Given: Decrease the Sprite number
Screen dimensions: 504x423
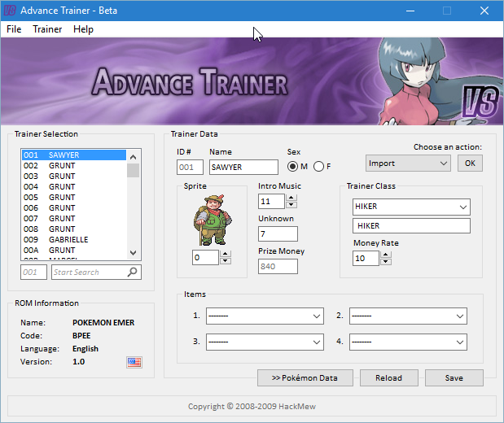Looking at the screenshot, I should (226, 261).
